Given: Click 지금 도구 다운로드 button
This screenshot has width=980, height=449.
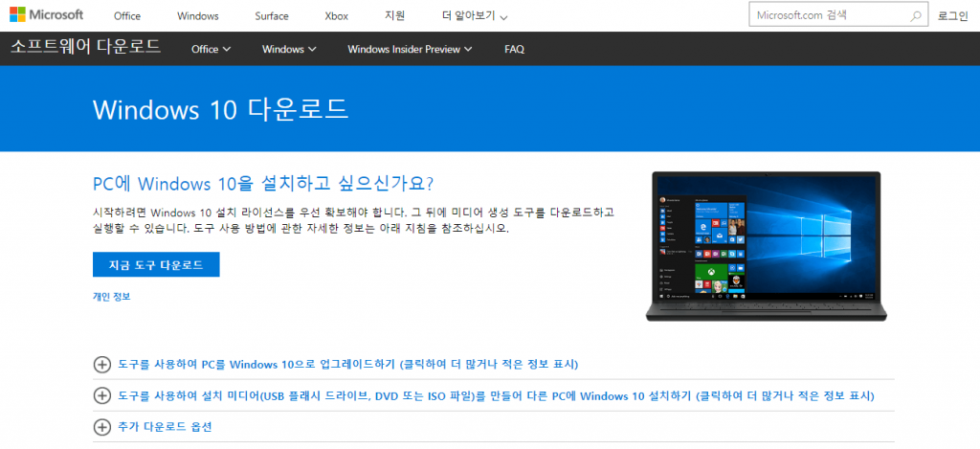Looking at the screenshot, I should click(x=156, y=264).
